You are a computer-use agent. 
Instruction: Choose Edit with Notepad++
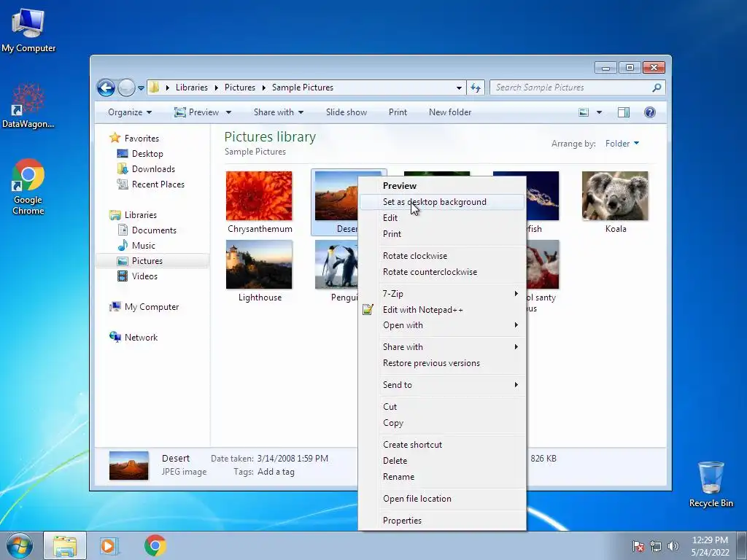[x=442, y=310]
